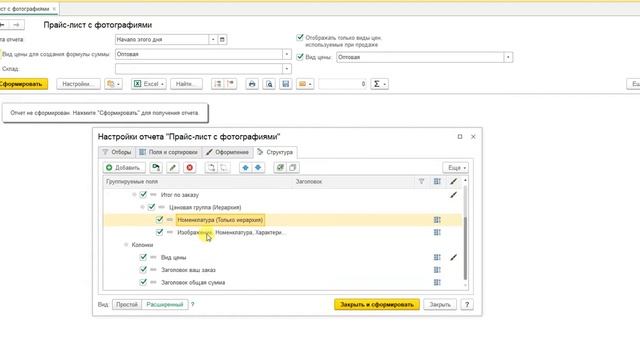Open the report date dropdown arrow
This screenshot has height=360, width=640.
tap(213, 40)
